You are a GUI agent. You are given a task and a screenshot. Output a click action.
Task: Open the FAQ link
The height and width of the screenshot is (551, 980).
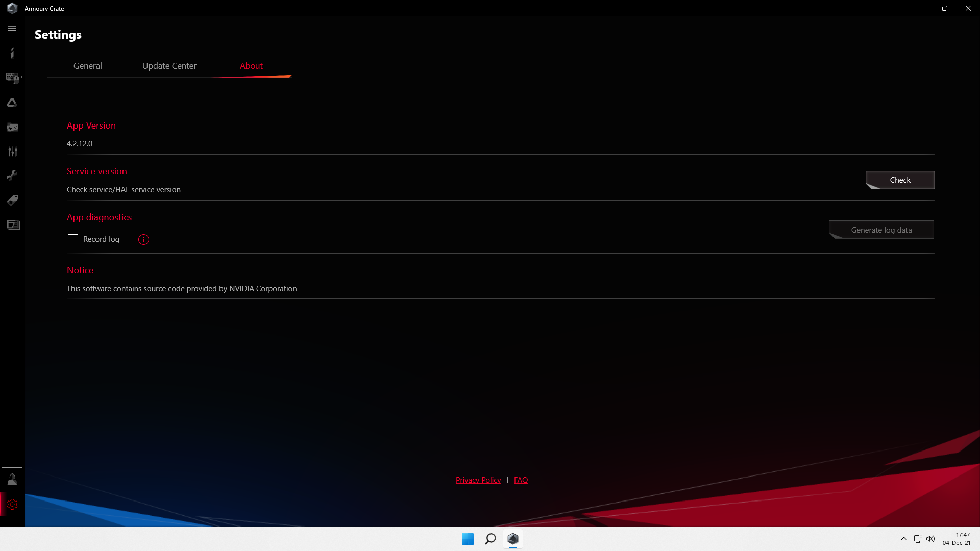[x=521, y=480]
